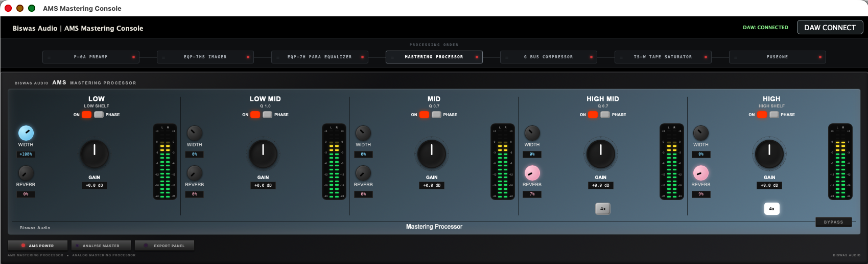
Task: Click the DAW CONNECT button
Action: coord(830,28)
